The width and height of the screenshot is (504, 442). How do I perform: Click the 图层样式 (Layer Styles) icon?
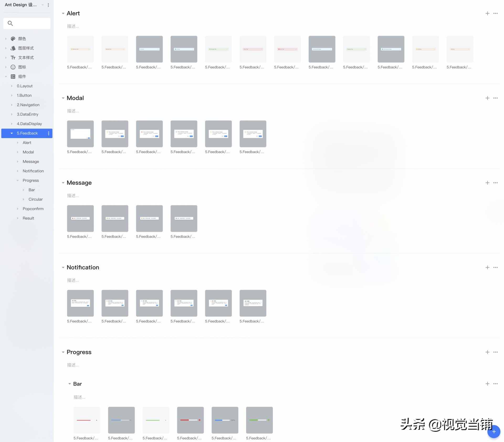coord(12,48)
